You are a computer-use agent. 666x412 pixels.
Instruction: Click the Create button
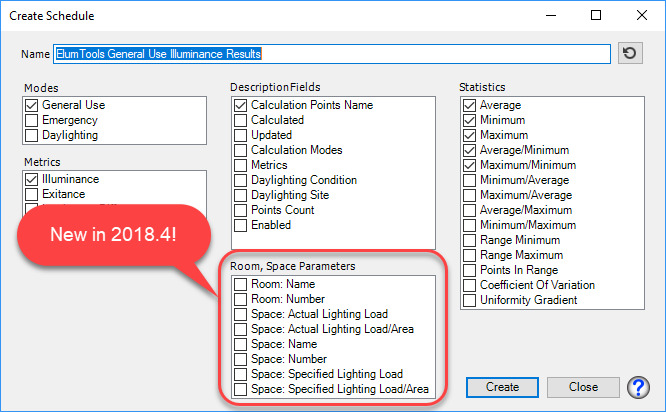pyautogui.click(x=502, y=387)
